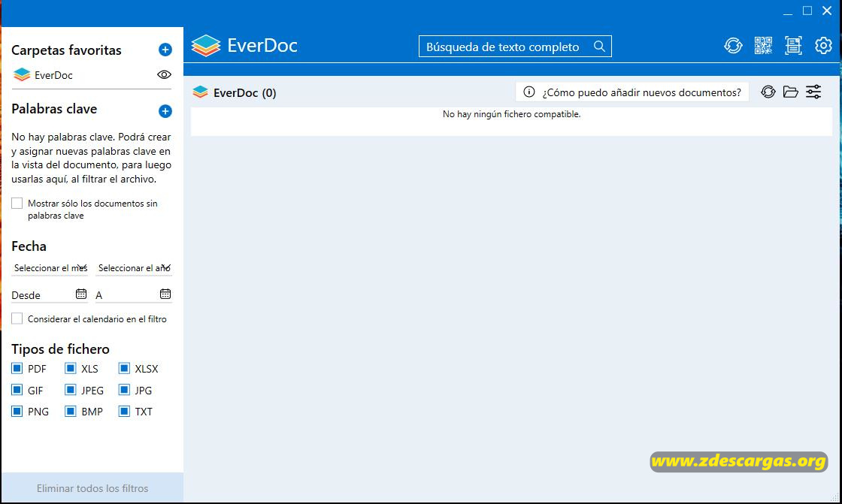842x504 pixels.
Task: Toggle the XLSX file type checkbox
Action: tap(124, 368)
